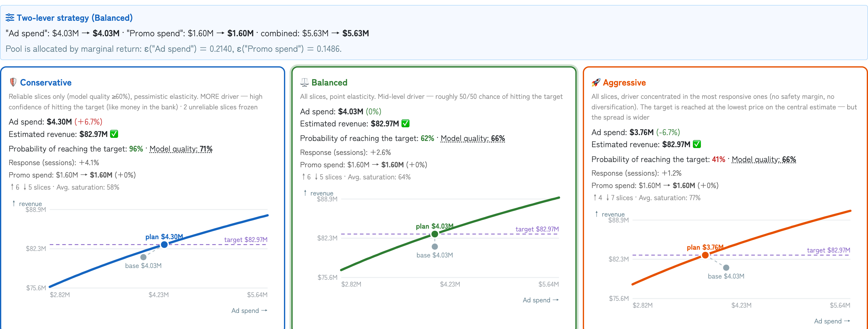Click the sliders icon beside Two-lever strategy
The height and width of the screenshot is (329, 868).
click(10, 18)
